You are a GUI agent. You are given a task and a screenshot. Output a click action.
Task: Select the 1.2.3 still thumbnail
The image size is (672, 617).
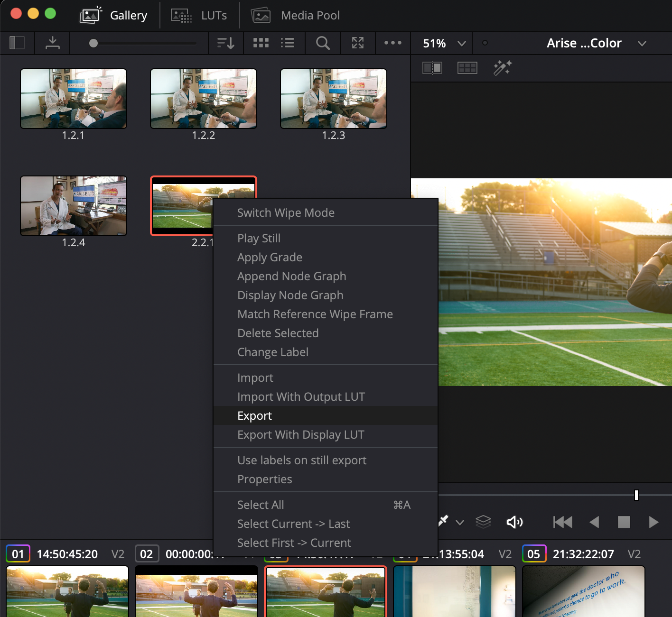coord(333,99)
